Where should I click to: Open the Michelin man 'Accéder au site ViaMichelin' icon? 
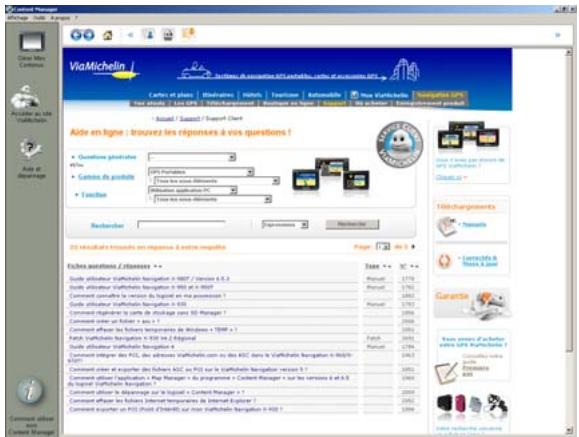click(x=26, y=97)
